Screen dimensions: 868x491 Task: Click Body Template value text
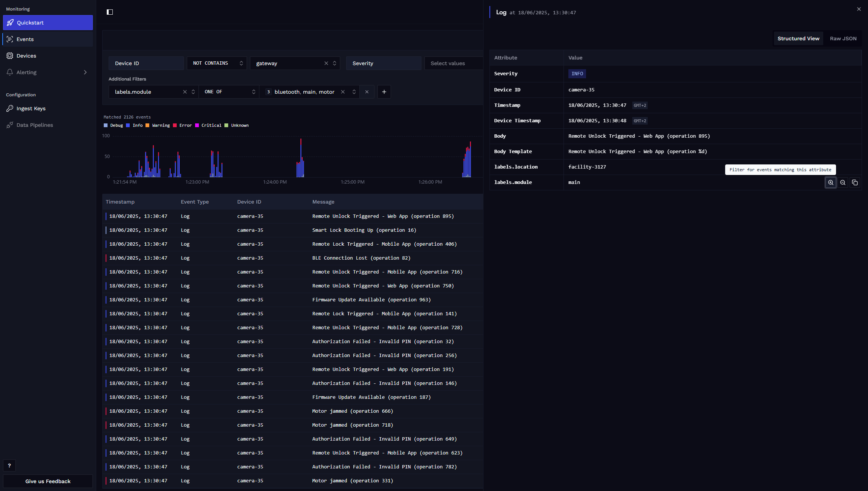tap(638, 151)
